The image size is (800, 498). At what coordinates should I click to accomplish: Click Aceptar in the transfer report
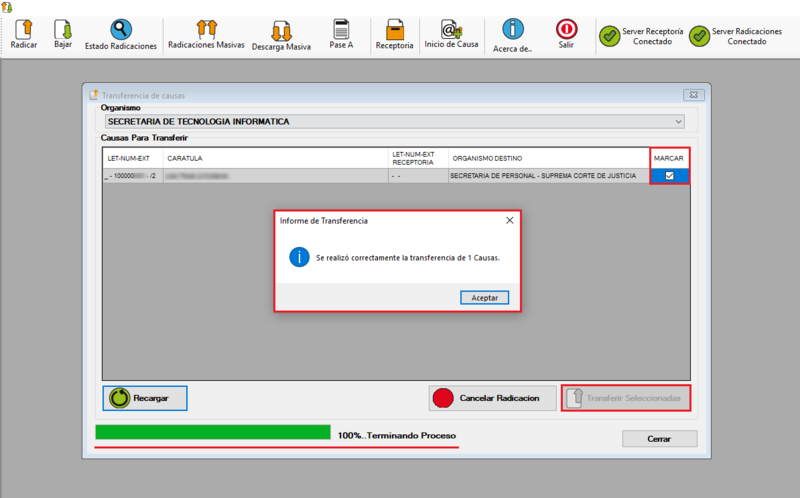[x=484, y=297]
